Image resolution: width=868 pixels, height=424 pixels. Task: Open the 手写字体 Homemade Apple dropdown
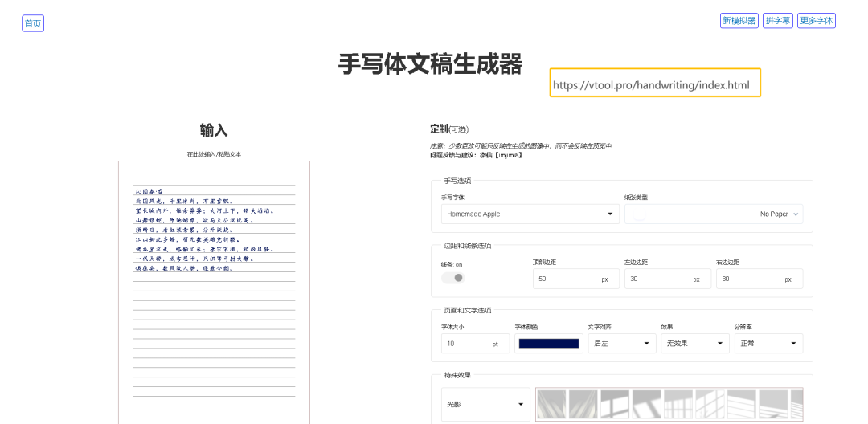point(530,214)
